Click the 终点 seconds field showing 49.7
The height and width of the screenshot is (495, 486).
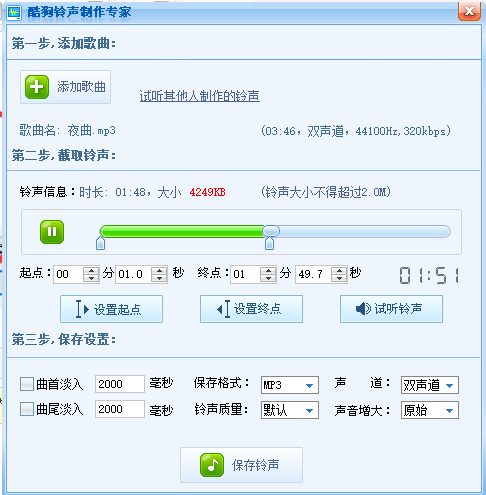point(313,274)
